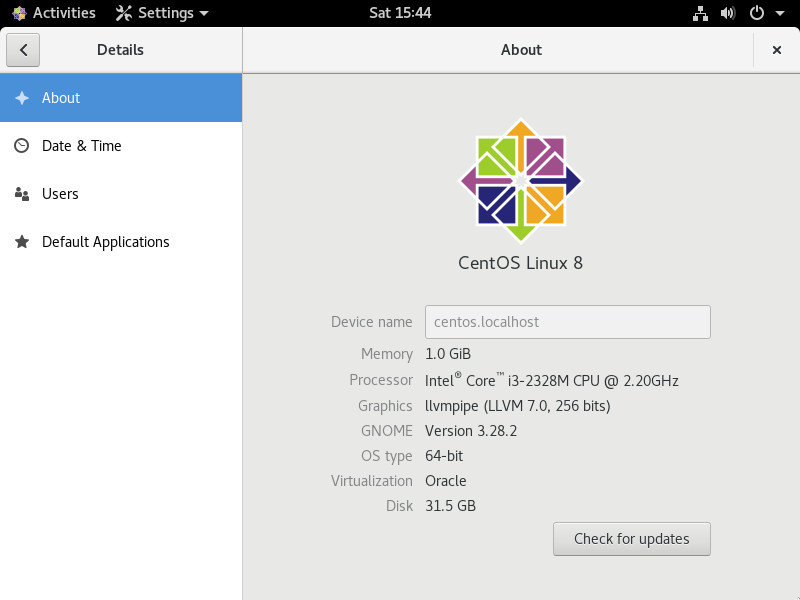
Task: Open the wired network status icon
Action: click(x=700, y=13)
